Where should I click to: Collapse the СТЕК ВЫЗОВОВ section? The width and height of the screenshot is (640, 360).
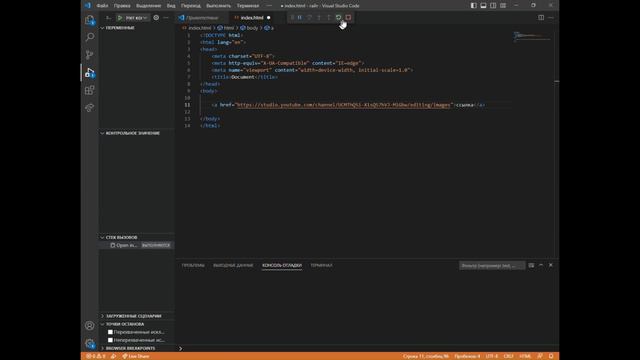137,237
